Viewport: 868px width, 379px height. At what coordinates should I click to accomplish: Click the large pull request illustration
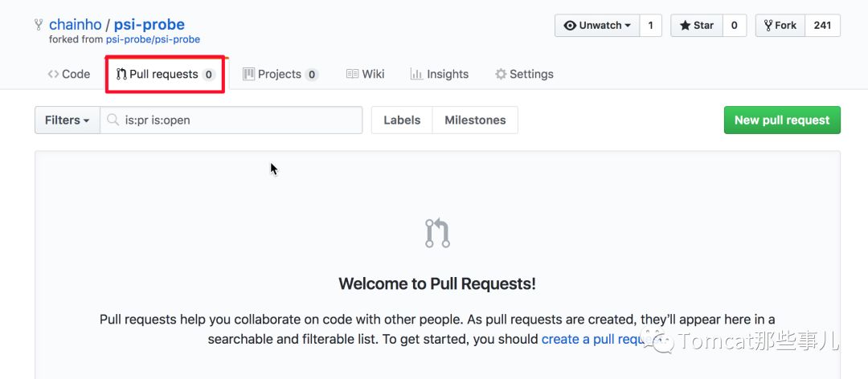tap(437, 233)
